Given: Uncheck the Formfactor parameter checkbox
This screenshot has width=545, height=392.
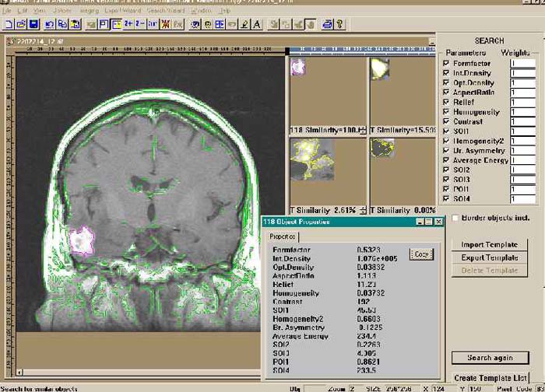Looking at the screenshot, I should point(446,63).
